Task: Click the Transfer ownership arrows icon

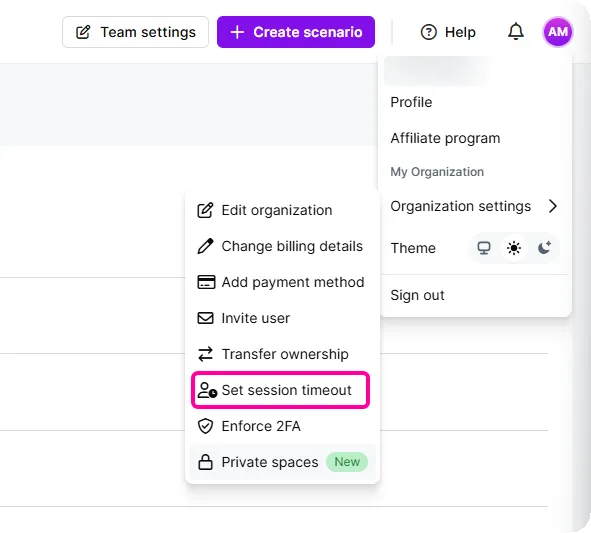Action: tap(205, 354)
